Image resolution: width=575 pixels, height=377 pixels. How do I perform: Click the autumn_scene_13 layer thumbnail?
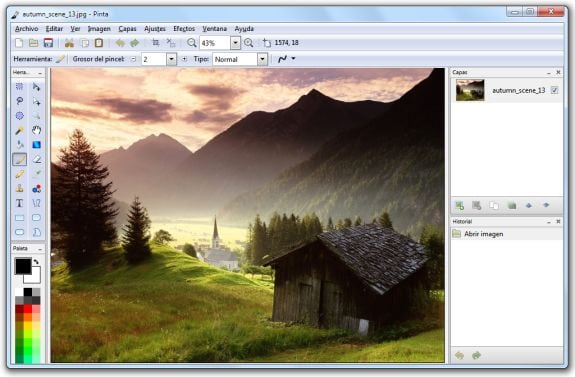click(x=470, y=90)
